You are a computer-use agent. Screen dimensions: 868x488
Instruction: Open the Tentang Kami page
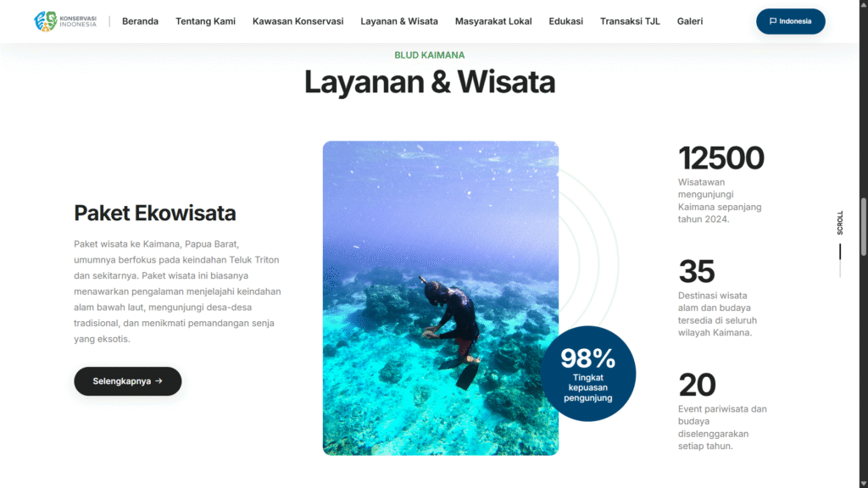pos(205,21)
